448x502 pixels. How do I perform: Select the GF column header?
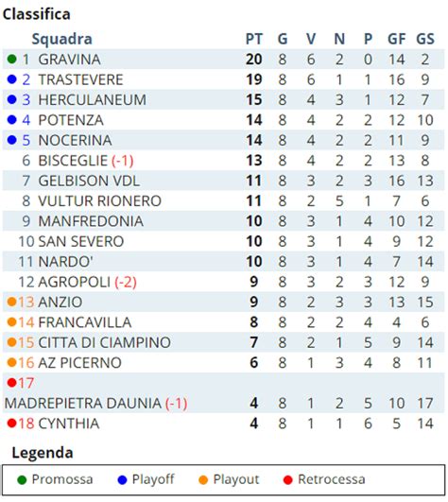tap(396, 39)
